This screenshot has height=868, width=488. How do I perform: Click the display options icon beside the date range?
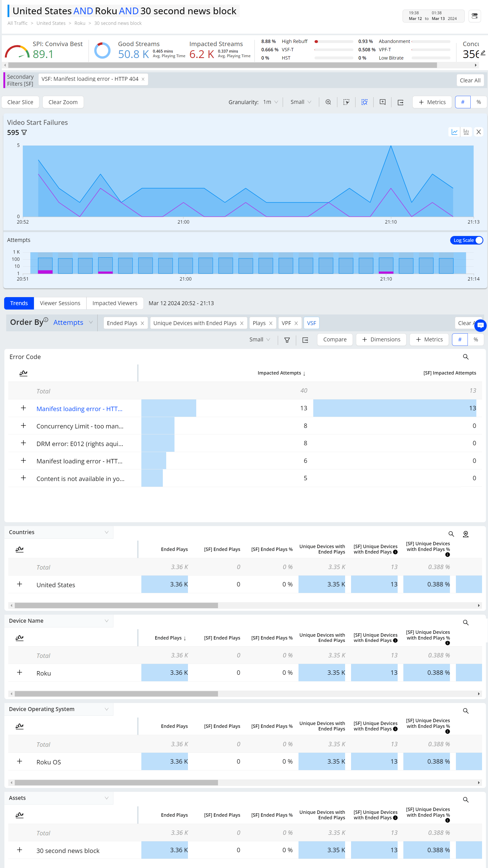475,16
